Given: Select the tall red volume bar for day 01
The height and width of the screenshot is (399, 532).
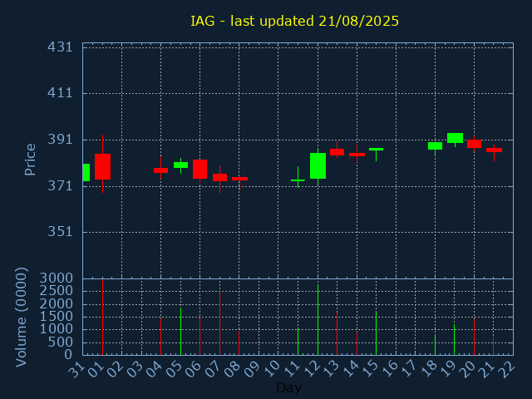Looking at the screenshot, I should [102, 318].
